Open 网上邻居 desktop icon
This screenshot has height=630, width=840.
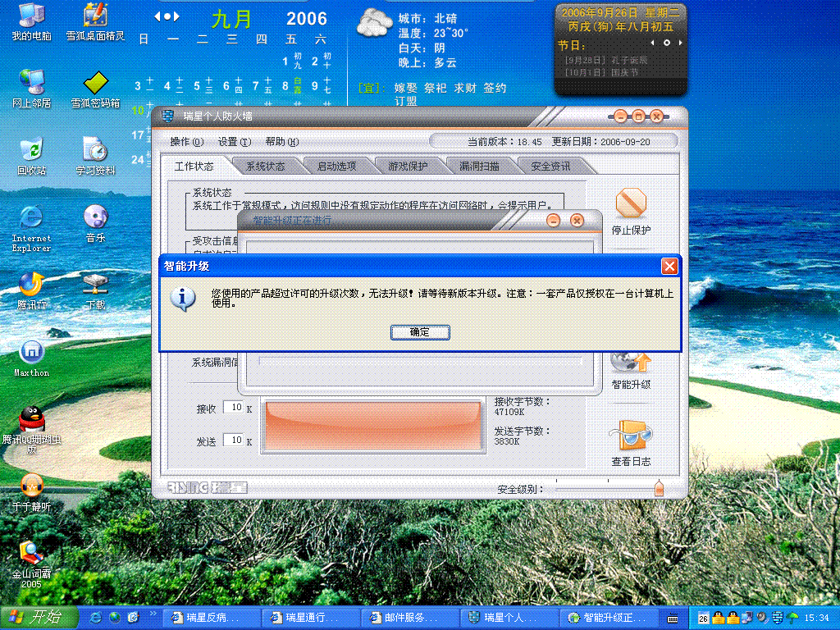coord(32,89)
